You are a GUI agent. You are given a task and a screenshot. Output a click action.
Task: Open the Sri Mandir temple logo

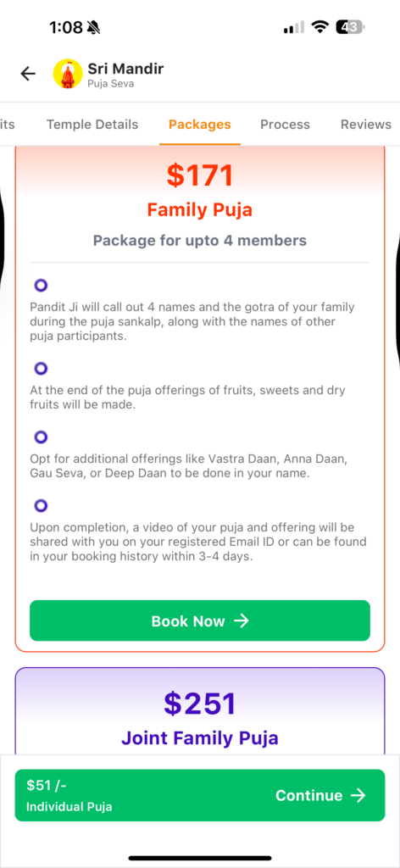pyautogui.click(x=68, y=75)
